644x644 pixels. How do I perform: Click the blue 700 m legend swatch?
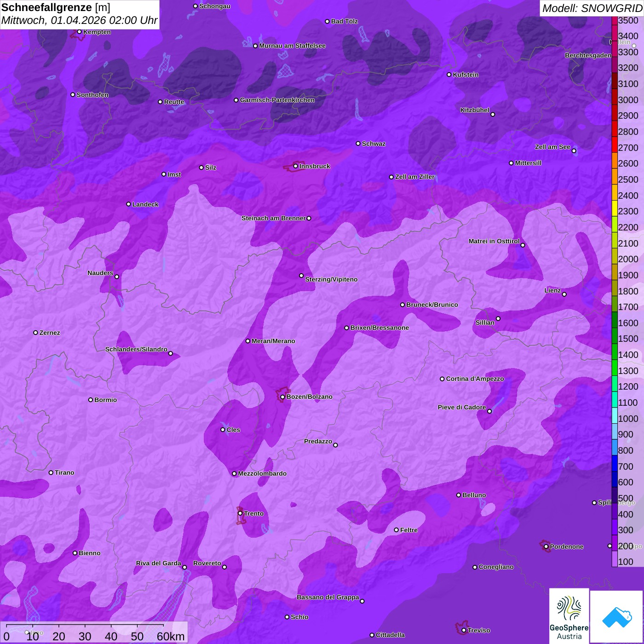(615, 463)
